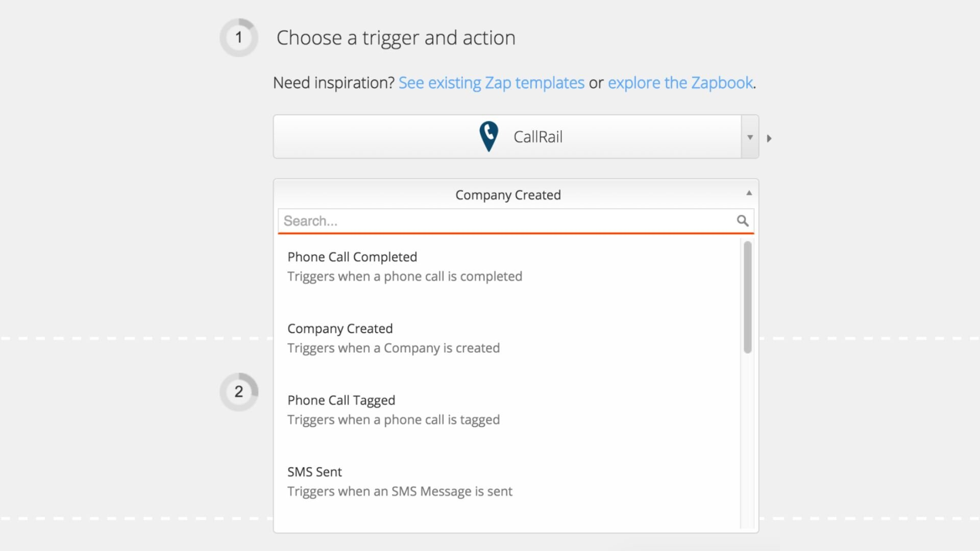Focus the trigger Search field
The image size is (980, 551).
(x=516, y=221)
